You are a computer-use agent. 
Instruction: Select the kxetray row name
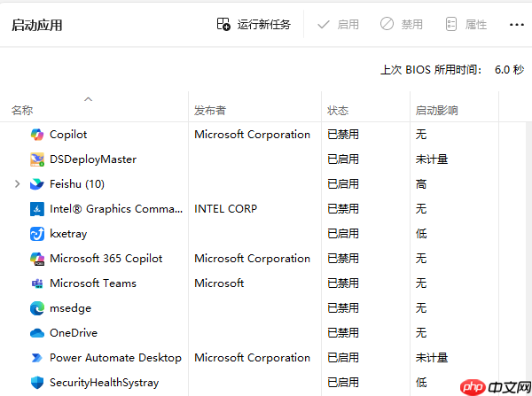tap(68, 234)
